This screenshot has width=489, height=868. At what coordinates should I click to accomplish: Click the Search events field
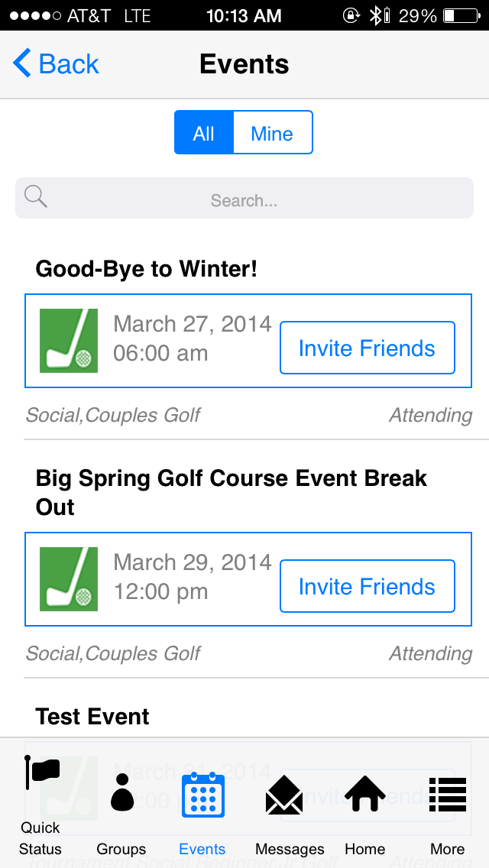pyautogui.click(x=244, y=200)
